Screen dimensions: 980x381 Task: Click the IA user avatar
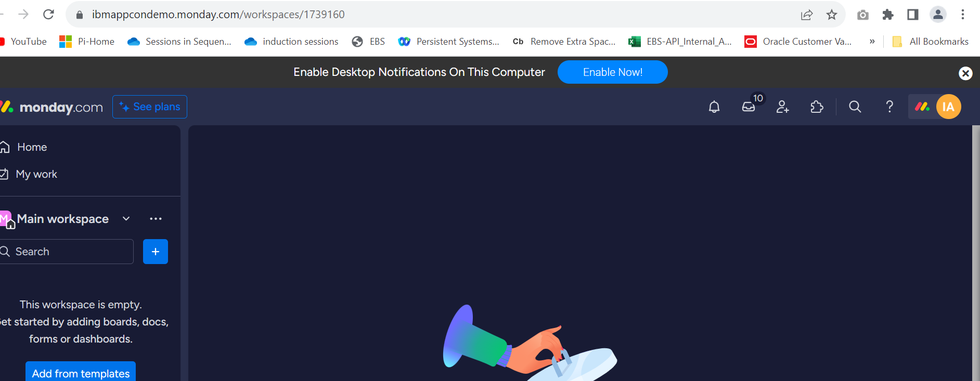tap(948, 107)
